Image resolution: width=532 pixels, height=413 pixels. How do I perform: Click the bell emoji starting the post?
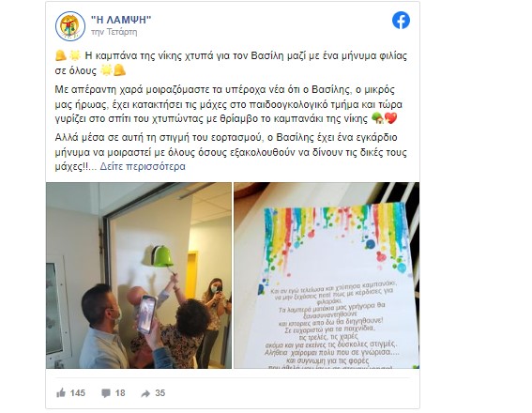coord(61,55)
